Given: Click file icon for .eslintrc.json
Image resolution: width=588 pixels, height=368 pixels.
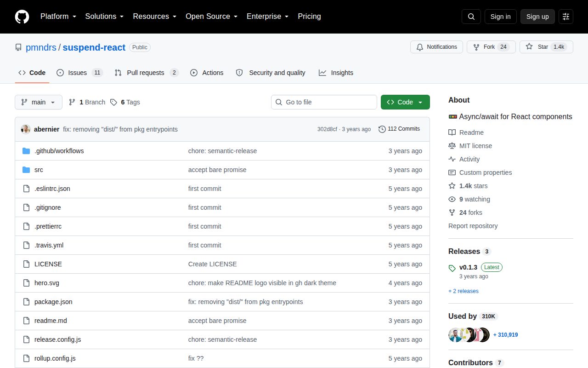Looking at the screenshot, I should [x=26, y=189].
